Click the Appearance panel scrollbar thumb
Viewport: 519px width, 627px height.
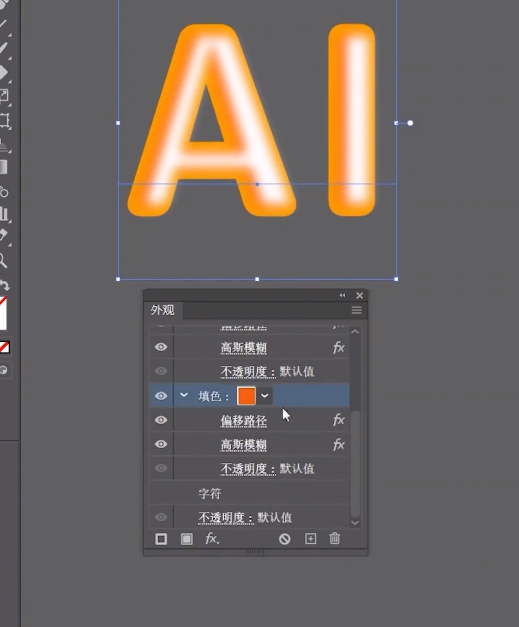pos(355,464)
